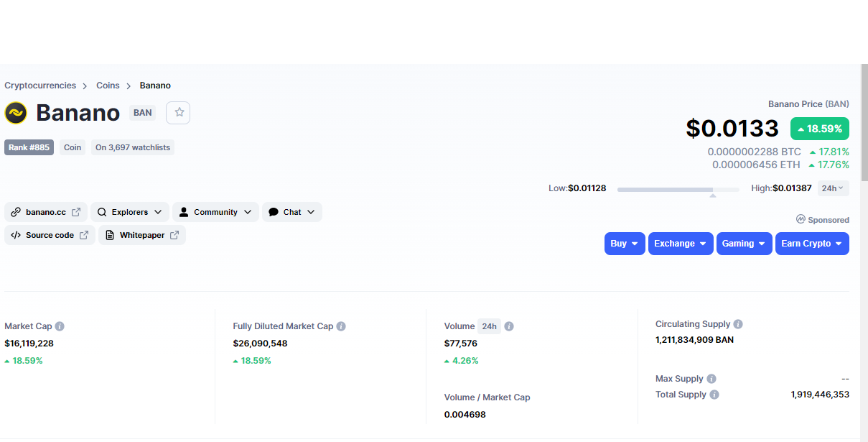Go to Coins breadcrumb
The width and height of the screenshot is (868, 442).
[108, 86]
